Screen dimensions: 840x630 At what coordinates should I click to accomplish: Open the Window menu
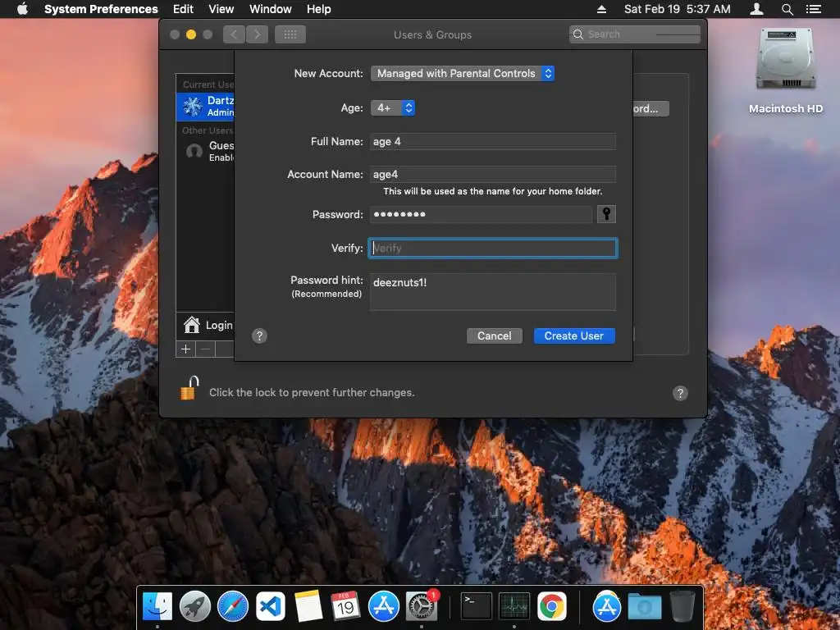271,9
